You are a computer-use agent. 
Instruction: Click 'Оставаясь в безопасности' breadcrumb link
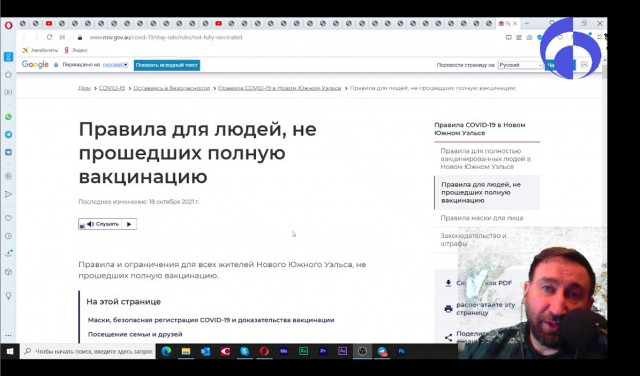coord(171,88)
